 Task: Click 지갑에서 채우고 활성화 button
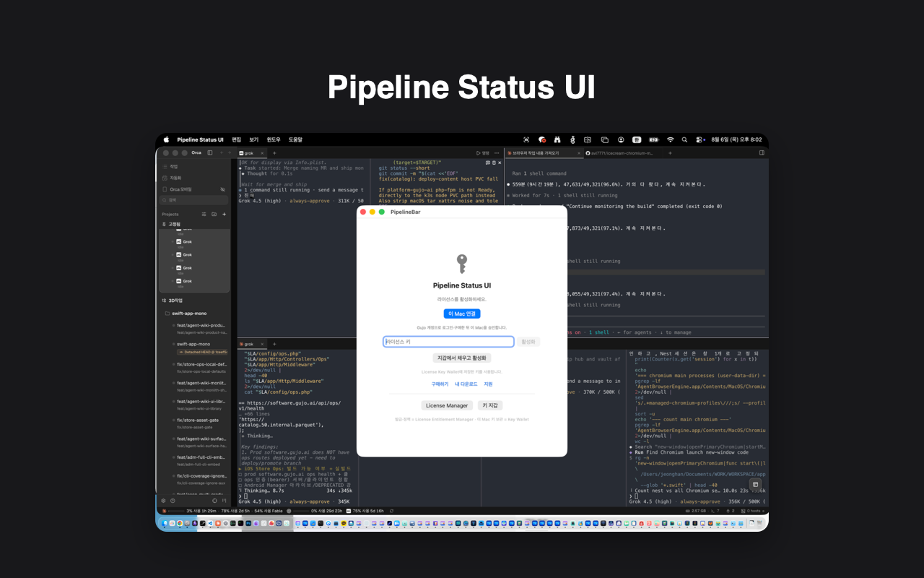click(462, 358)
